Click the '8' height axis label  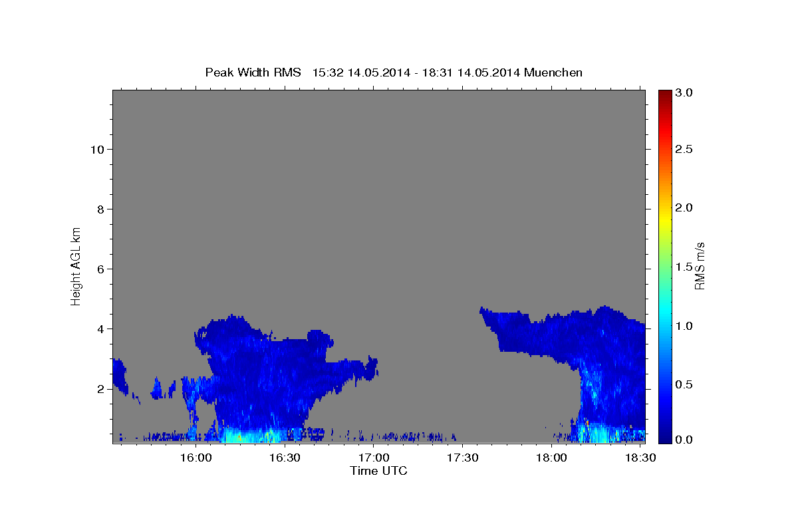[x=100, y=209]
